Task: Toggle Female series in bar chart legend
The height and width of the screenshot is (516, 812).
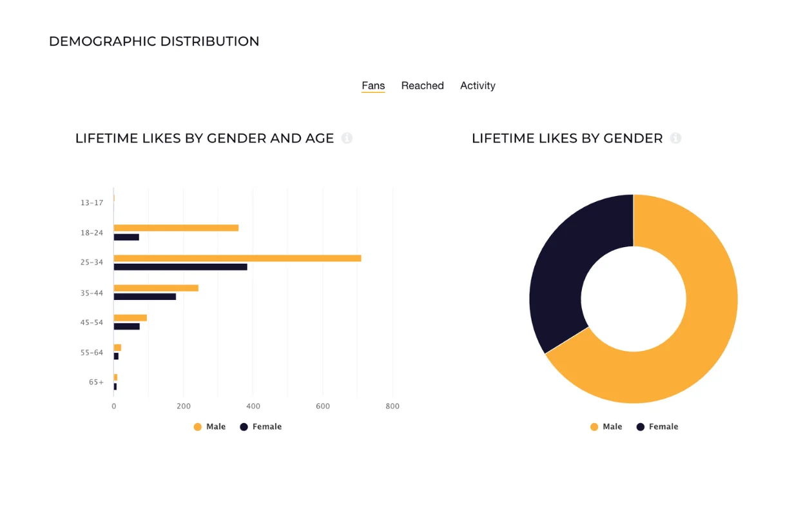Action: point(261,427)
